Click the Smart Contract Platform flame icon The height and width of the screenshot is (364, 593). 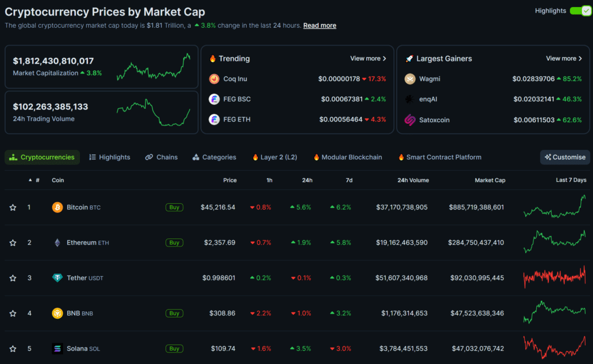[401, 157]
